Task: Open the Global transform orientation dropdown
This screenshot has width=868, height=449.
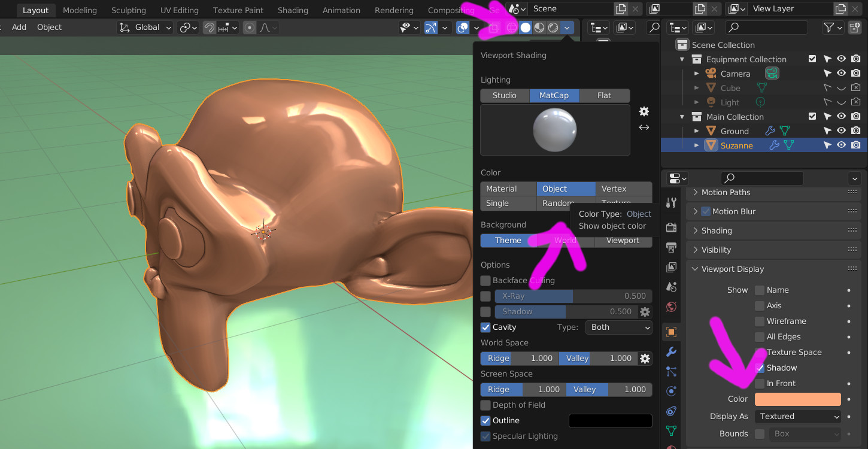Action: point(145,28)
